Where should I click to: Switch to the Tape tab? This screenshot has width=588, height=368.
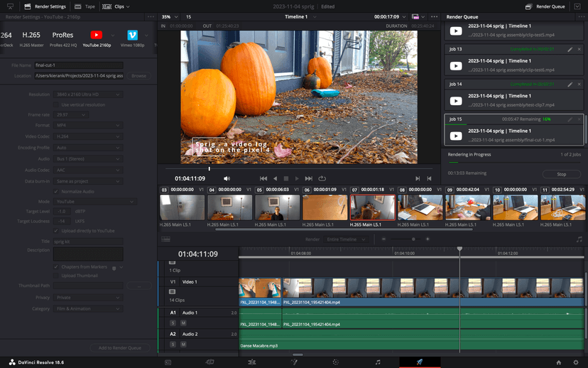(x=85, y=6)
